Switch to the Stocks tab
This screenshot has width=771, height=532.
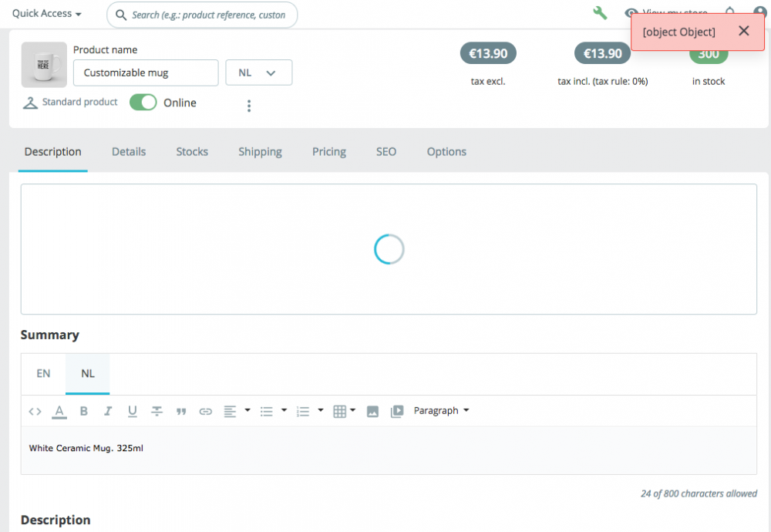click(x=192, y=151)
